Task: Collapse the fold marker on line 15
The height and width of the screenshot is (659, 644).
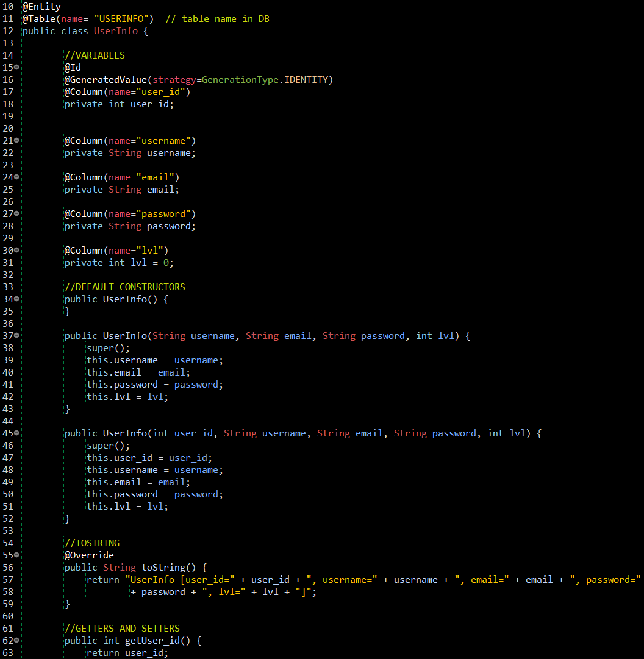Action: (x=16, y=67)
